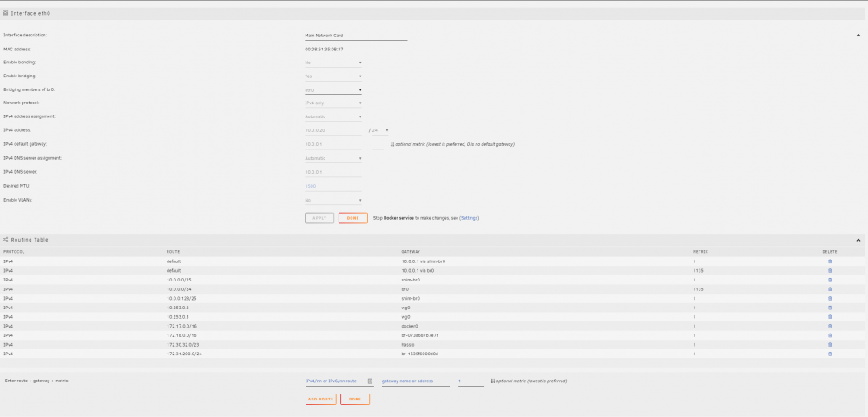Click the Apply button
This screenshot has width=868, height=417.
click(x=319, y=218)
